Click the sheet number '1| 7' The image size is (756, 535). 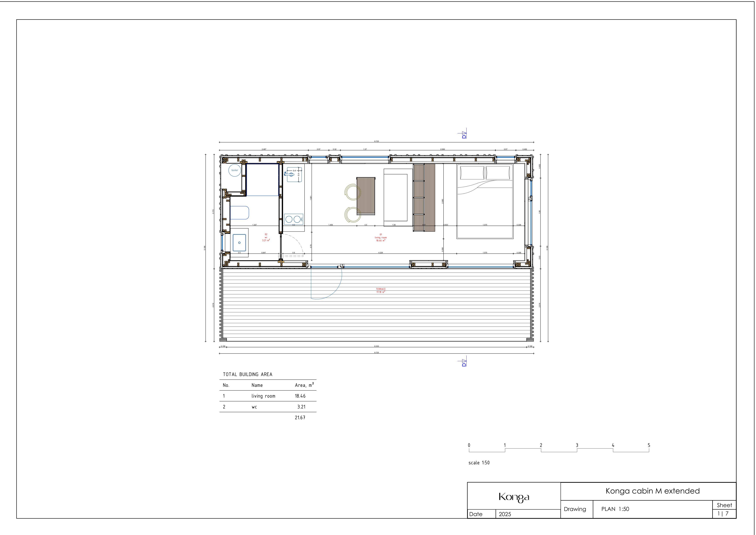click(723, 514)
